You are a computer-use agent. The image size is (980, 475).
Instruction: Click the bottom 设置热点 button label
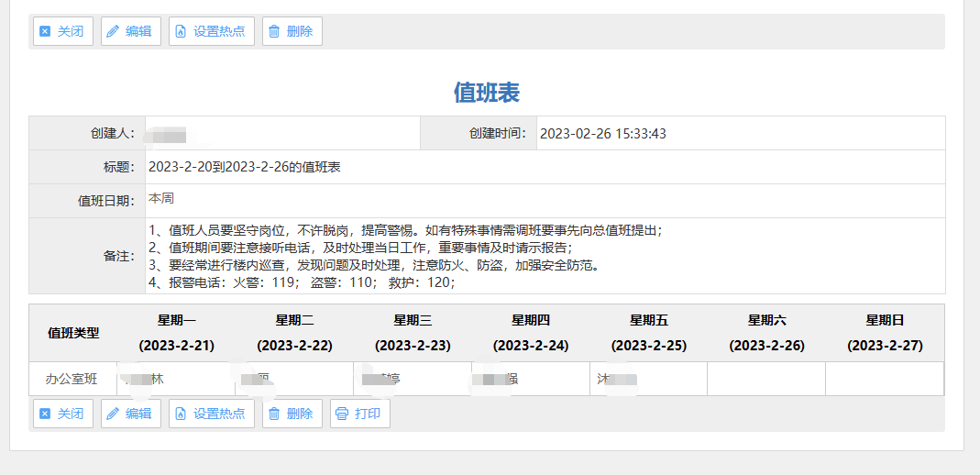(219, 414)
